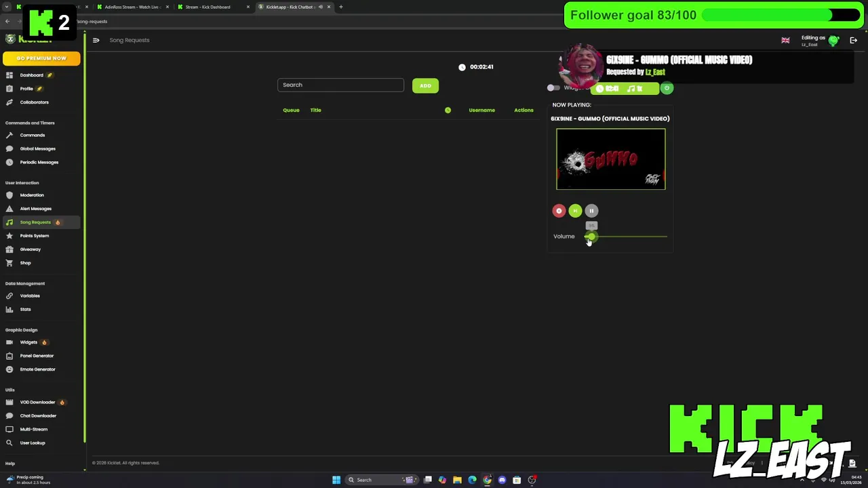Image resolution: width=868 pixels, height=488 pixels.
Task: Click the Title column header
Action: 315,110
